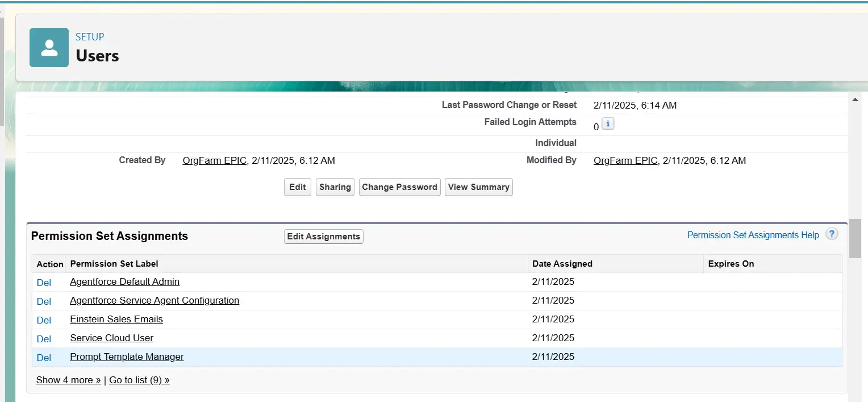868x402 pixels.
Task: Expand the list with Show 4 more
Action: coord(69,380)
